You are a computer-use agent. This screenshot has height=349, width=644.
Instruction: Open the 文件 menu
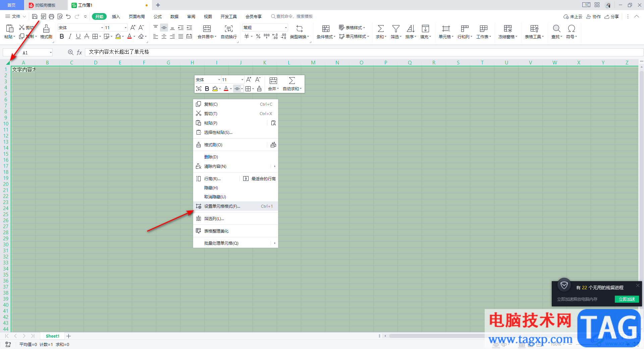16,16
